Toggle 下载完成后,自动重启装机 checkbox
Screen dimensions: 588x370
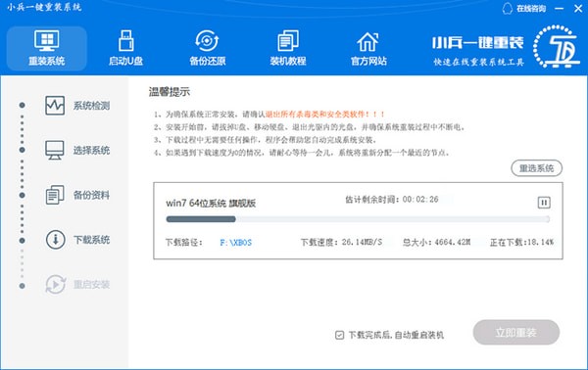click(x=339, y=335)
